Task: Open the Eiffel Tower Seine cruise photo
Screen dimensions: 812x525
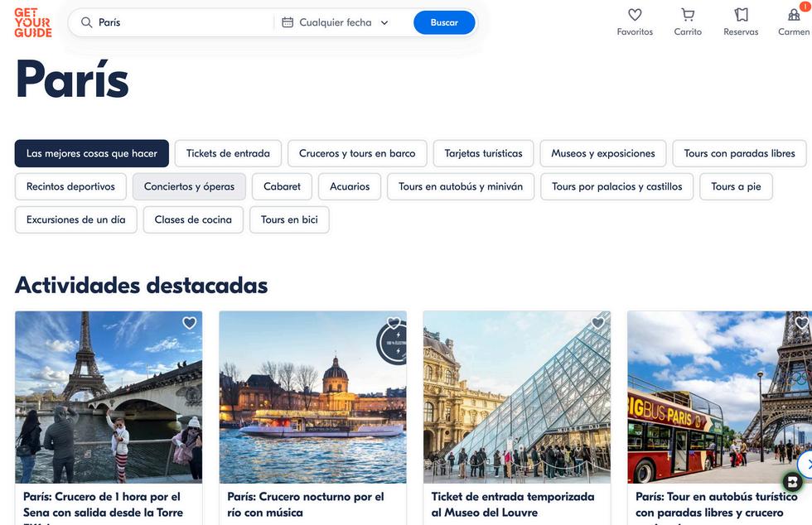Action: [109, 397]
